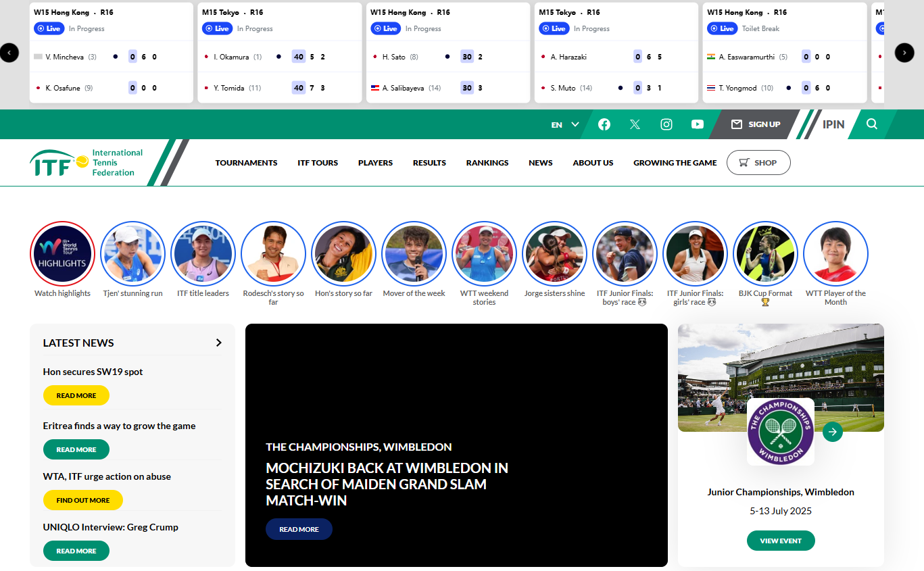Open The Championships Wimbledon logo
This screenshot has width=924, height=571.
pyautogui.click(x=781, y=431)
